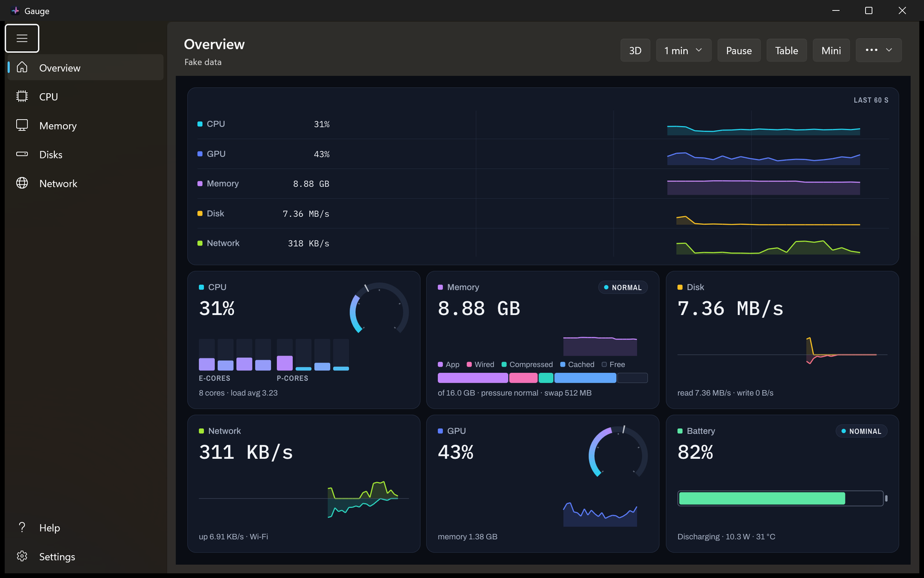The image size is (924, 578).
Task: Click the Overview home icon
Action: point(22,67)
